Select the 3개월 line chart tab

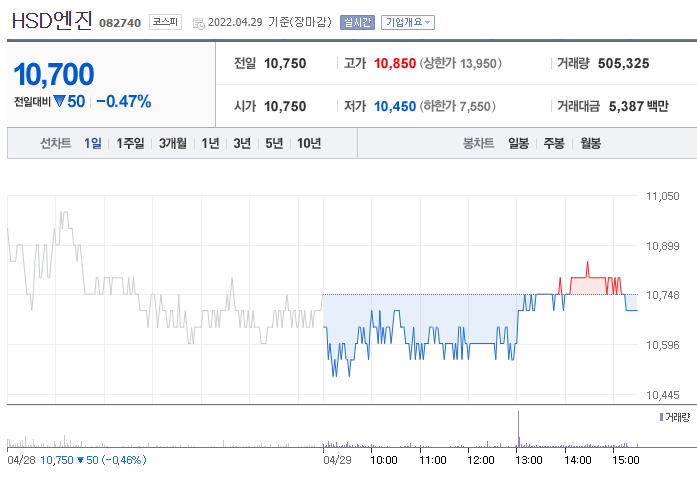172,143
